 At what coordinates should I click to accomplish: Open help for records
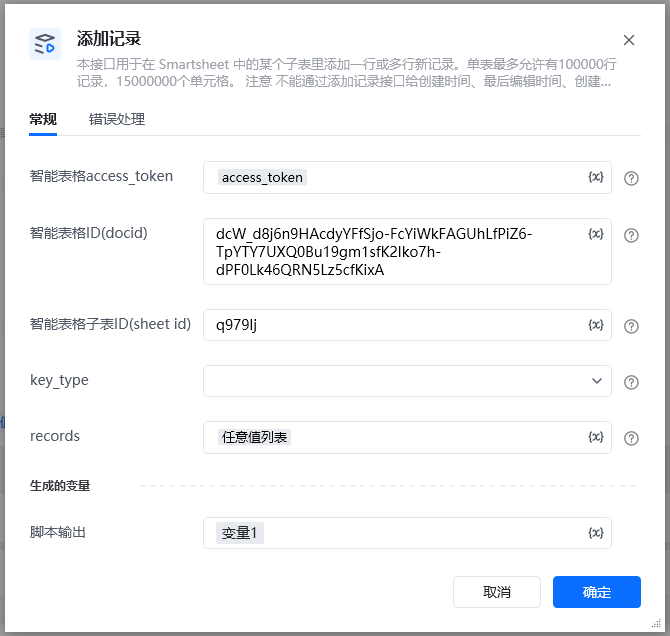point(631,438)
